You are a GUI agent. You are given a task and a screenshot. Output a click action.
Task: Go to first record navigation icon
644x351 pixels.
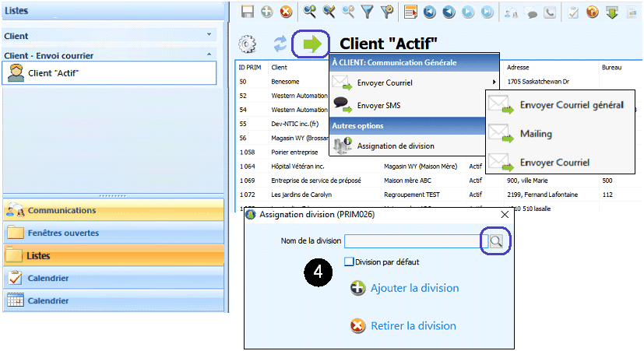(x=431, y=12)
